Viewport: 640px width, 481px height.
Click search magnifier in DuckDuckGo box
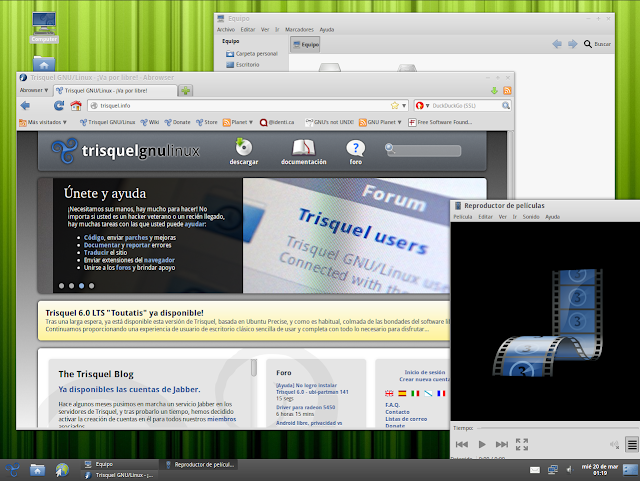click(x=506, y=106)
